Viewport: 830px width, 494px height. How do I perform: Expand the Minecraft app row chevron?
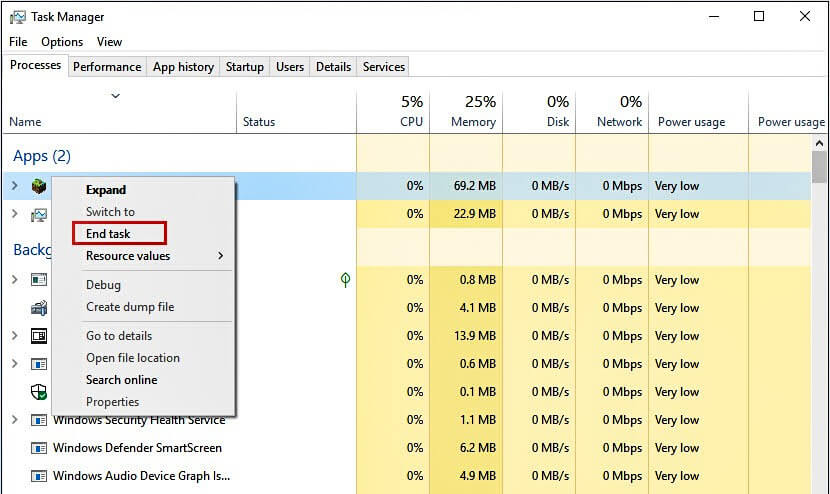click(14, 186)
